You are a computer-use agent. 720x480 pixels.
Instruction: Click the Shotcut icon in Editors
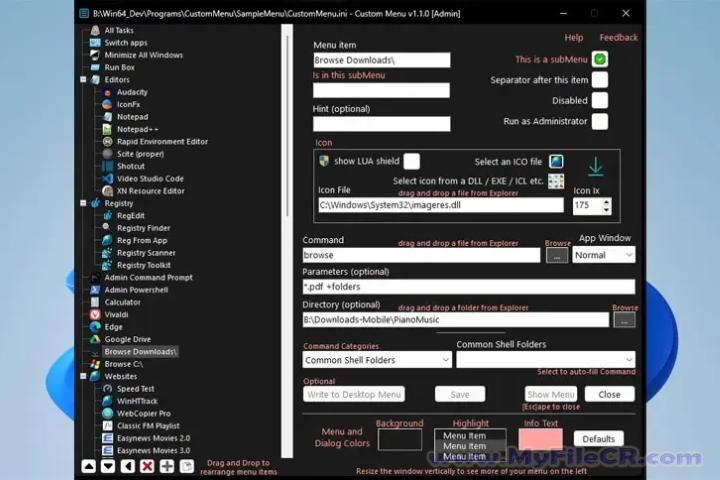(107, 166)
